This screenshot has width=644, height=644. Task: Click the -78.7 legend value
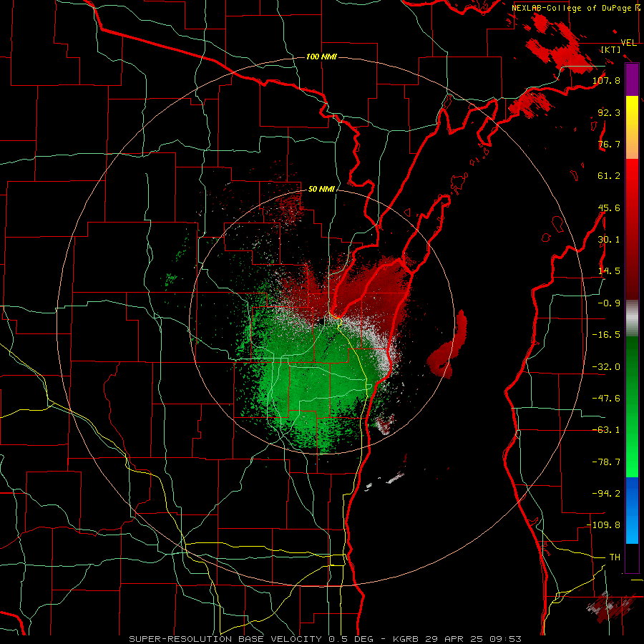click(x=606, y=462)
